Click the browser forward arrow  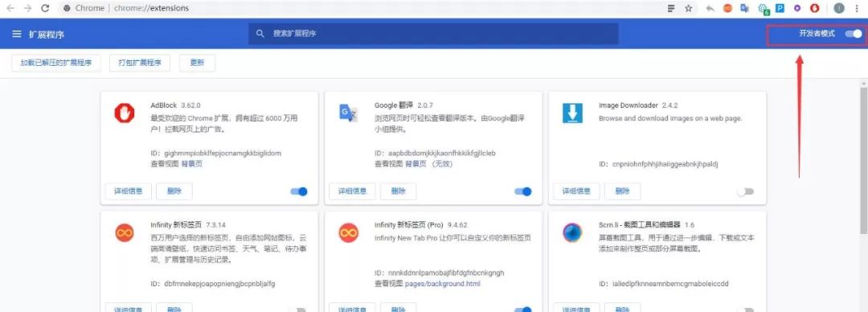27,8
